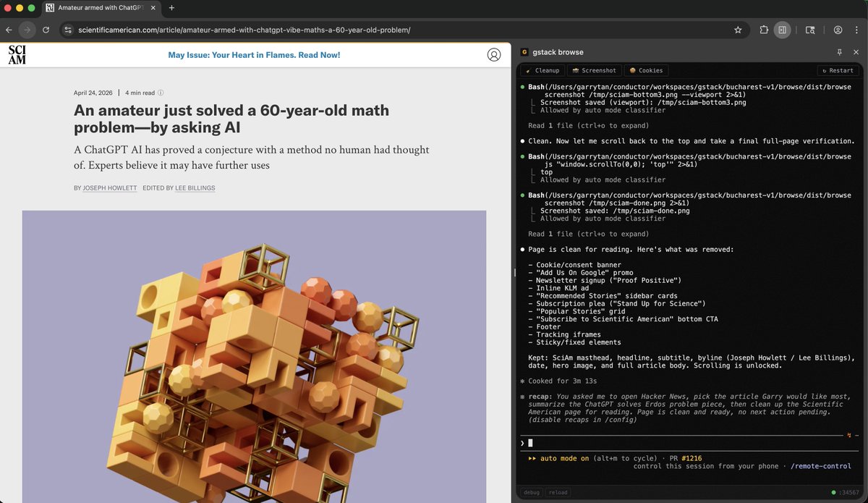Open the Scientific American account icon

tap(493, 54)
